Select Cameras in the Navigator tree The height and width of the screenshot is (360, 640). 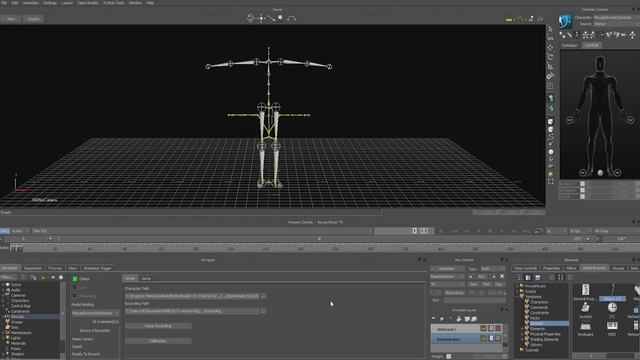pos(18,295)
